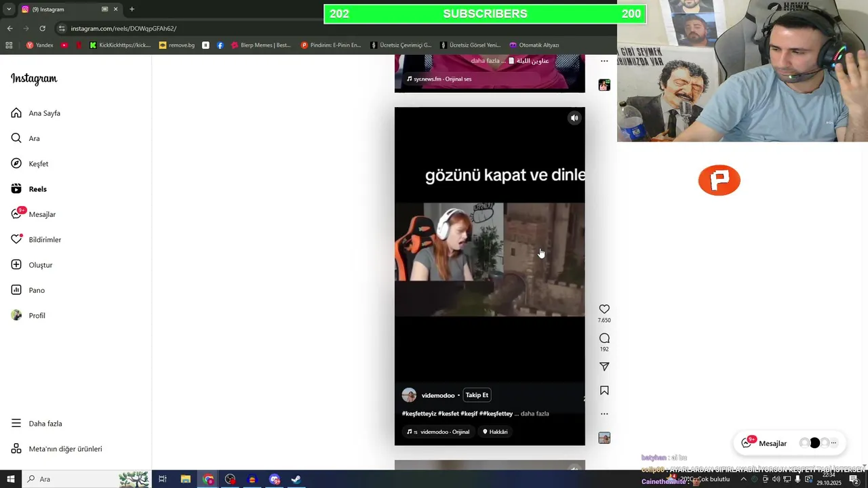Open Profil page from sidebar

click(x=28, y=316)
